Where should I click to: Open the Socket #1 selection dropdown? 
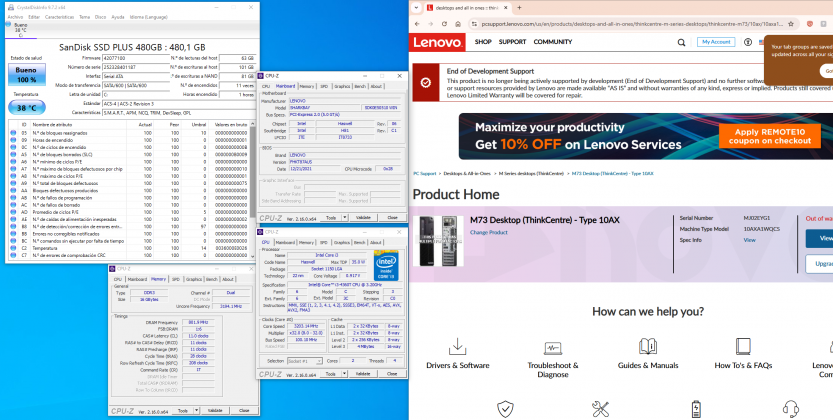click(304, 361)
